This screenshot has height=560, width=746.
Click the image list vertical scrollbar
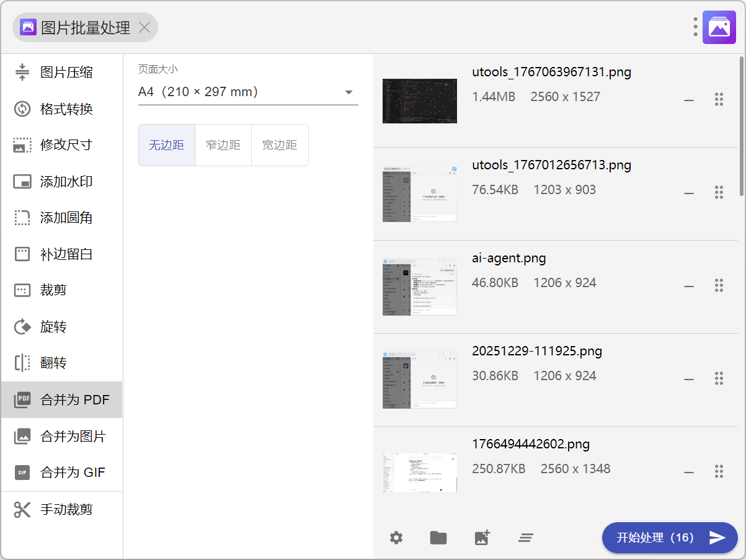[742, 127]
